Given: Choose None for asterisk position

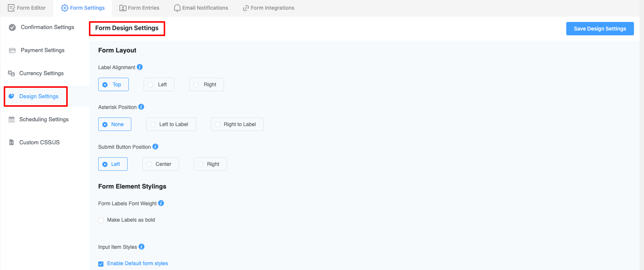Looking at the screenshot, I should coord(115,124).
